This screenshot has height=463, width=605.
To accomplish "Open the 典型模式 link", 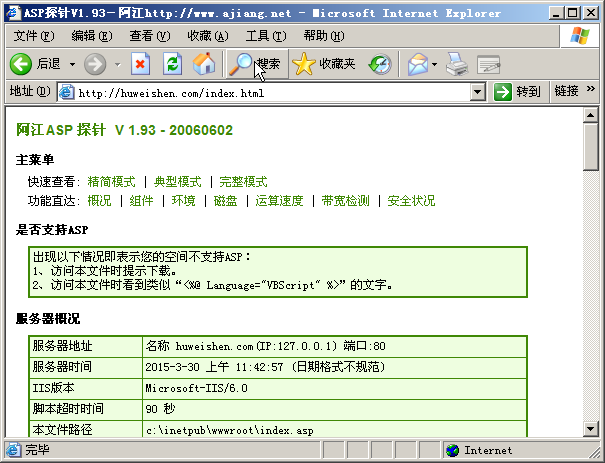I will [177, 181].
